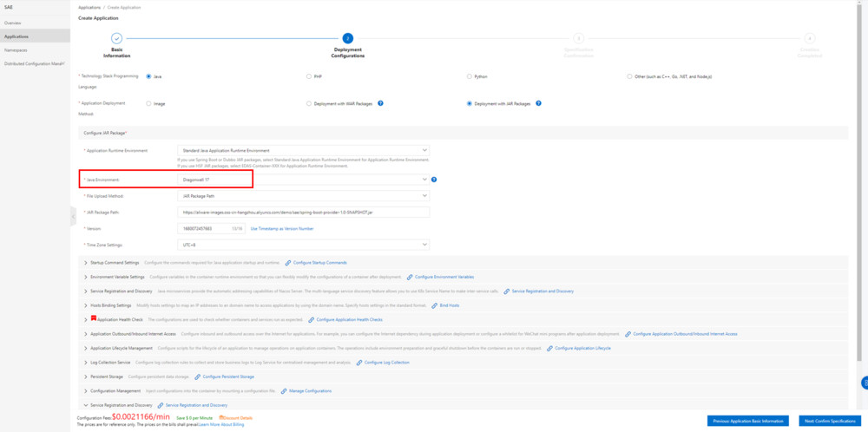Image resolution: width=868 pixels, height=432 pixels.
Task: Click the step 2 Deployment Configurations circle
Action: [348, 38]
